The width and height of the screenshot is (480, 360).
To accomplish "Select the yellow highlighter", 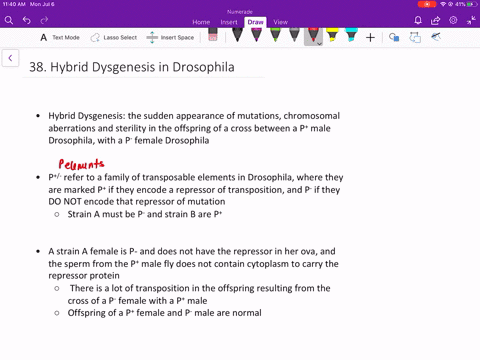I will click(x=332, y=35).
